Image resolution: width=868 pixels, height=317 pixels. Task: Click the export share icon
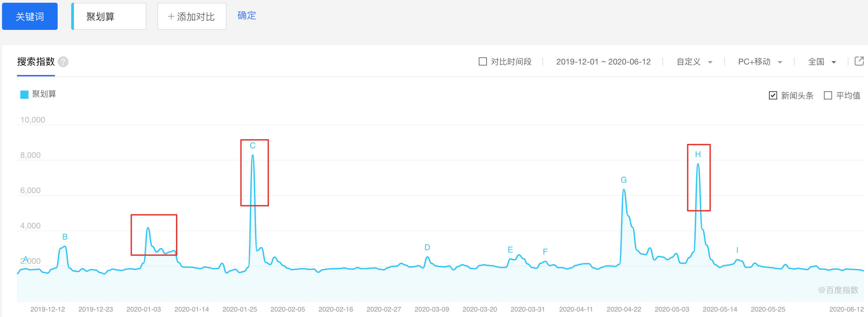[859, 61]
